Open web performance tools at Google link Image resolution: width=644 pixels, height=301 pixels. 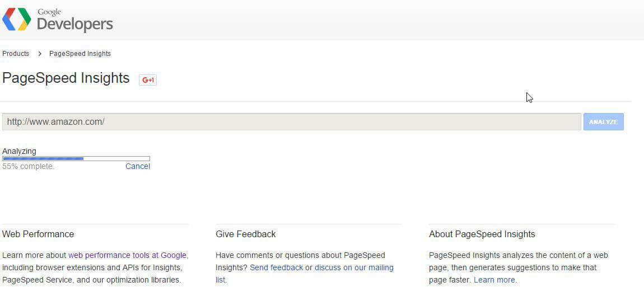pyautogui.click(x=127, y=255)
